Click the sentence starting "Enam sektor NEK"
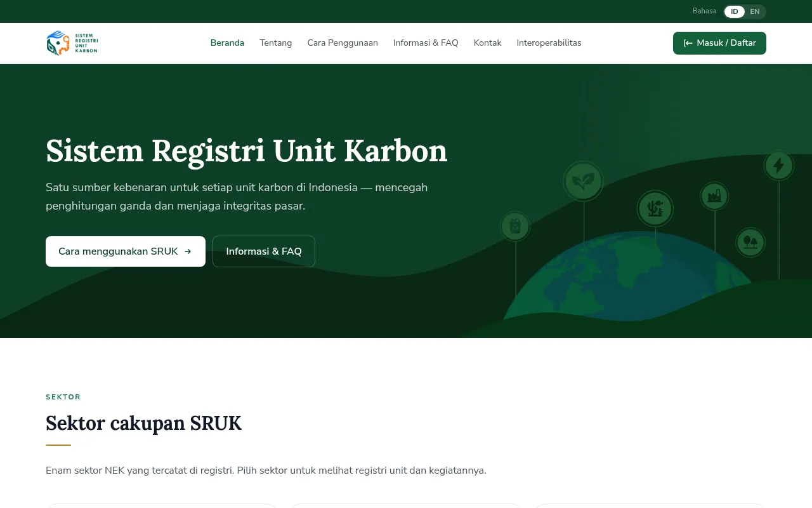The image size is (812, 508). pos(266,471)
